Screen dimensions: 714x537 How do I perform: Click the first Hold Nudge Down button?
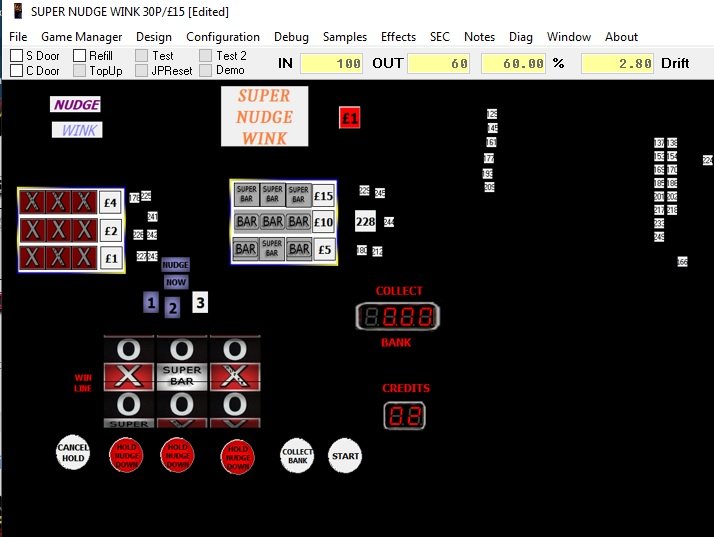(x=126, y=455)
